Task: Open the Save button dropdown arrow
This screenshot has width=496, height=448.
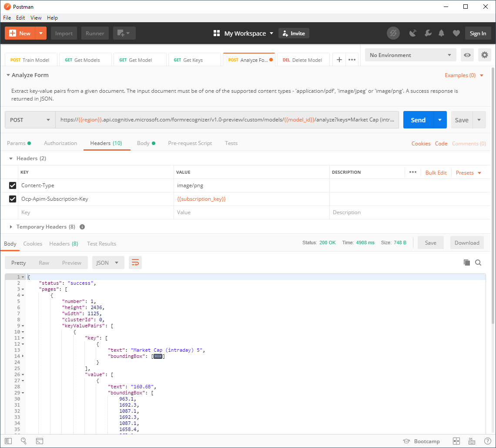Action: [x=479, y=120]
